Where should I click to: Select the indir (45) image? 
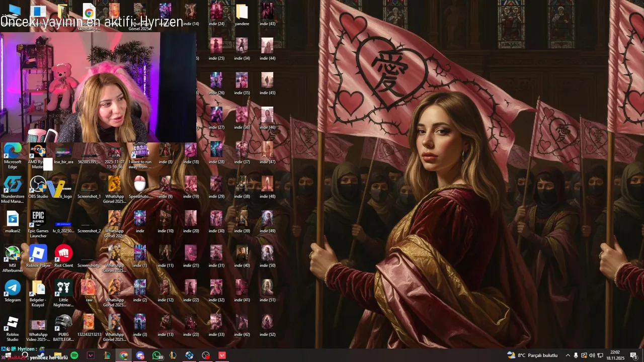[267, 84]
